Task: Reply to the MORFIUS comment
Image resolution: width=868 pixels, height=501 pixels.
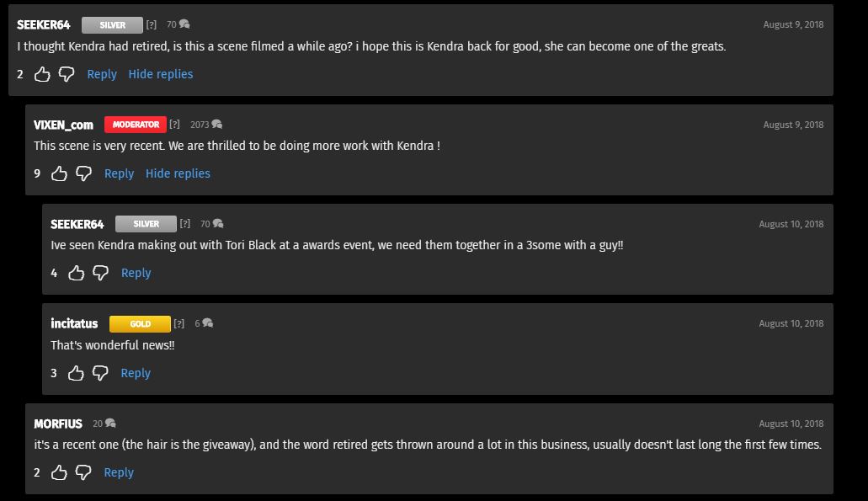Action: click(x=119, y=472)
